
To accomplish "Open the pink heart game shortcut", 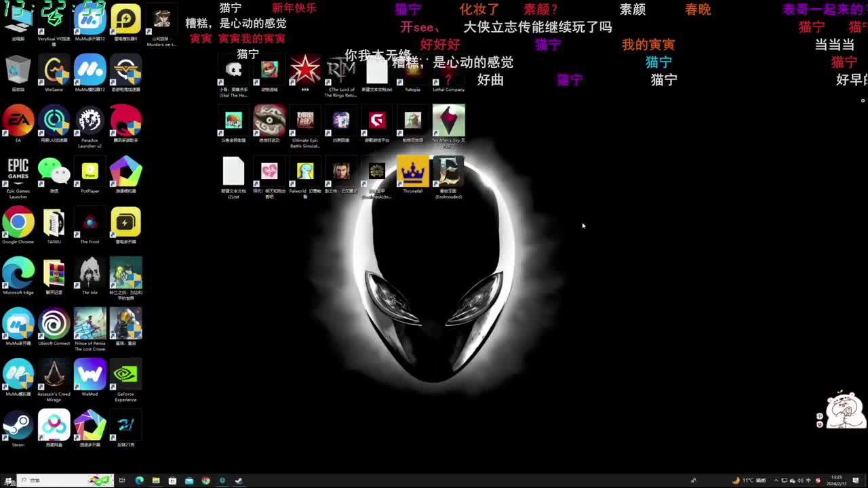I will tap(269, 178).
